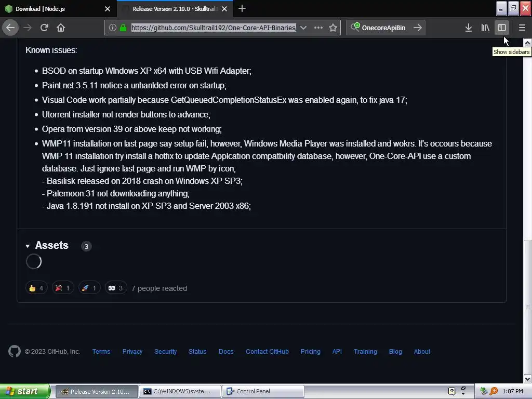Click the rocket reaction button
532x399 pixels.
[x=89, y=288]
